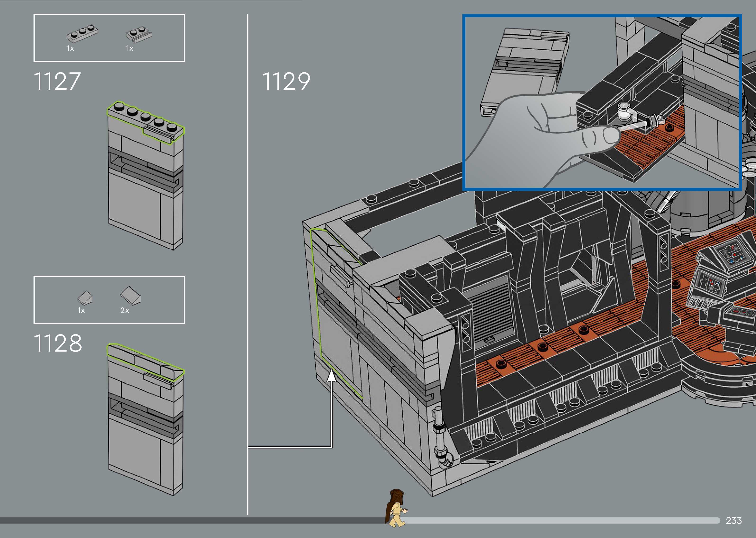Click the dark filled progress bar section
The image size is (756, 538).
[192, 521]
